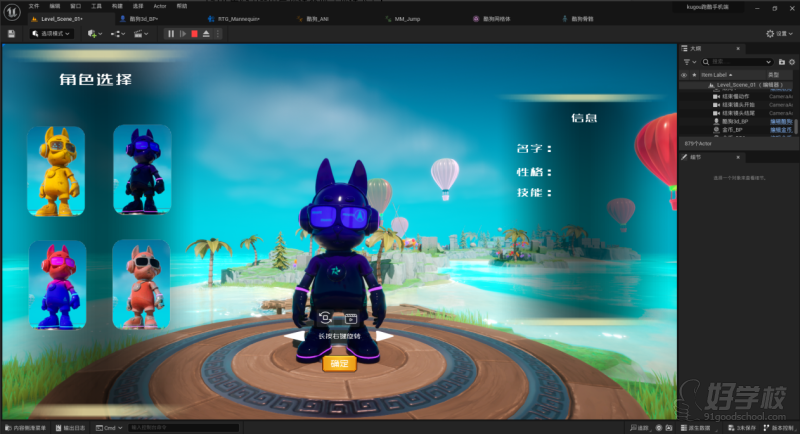This screenshot has width=800, height=434.
Task: Open the Outliner filter dropdown
Action: click(688, 61)
